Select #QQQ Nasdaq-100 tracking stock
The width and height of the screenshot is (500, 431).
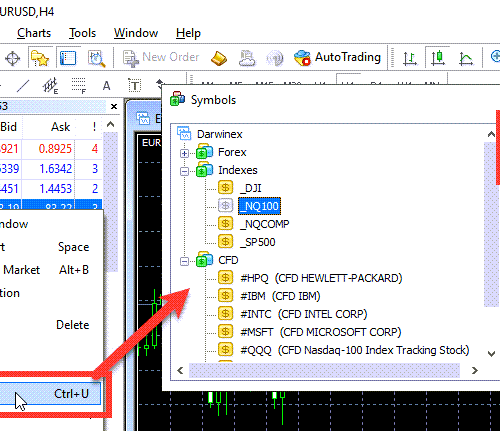pos(355,350)
